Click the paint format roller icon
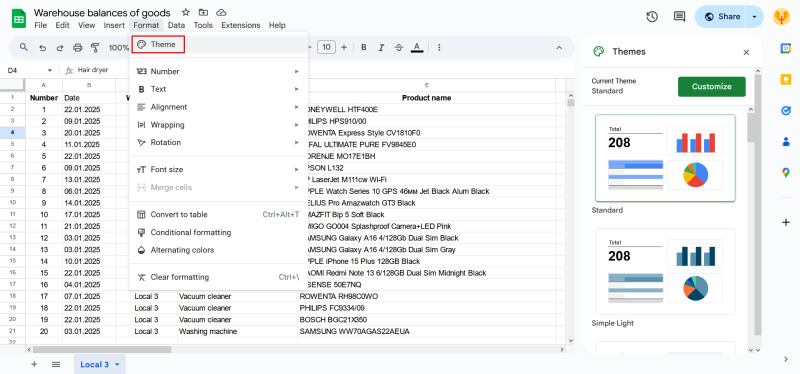This screenshot has width=800, height=374. click(95, 47)
